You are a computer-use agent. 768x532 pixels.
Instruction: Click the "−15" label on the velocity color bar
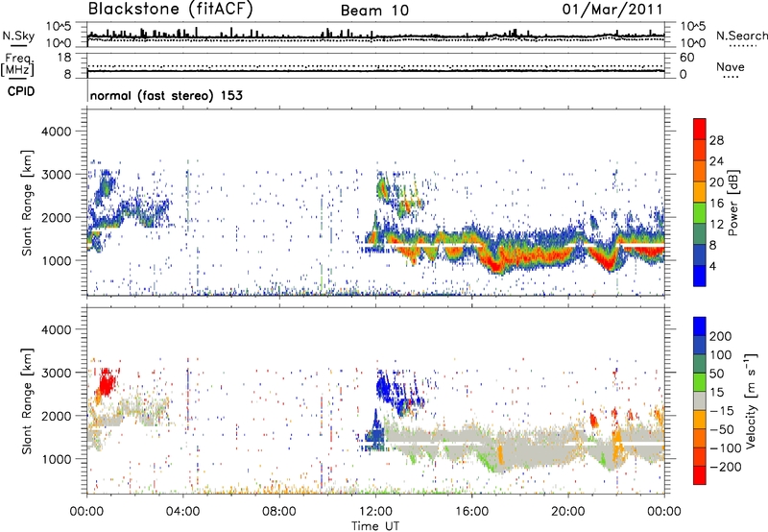(721, 411)
